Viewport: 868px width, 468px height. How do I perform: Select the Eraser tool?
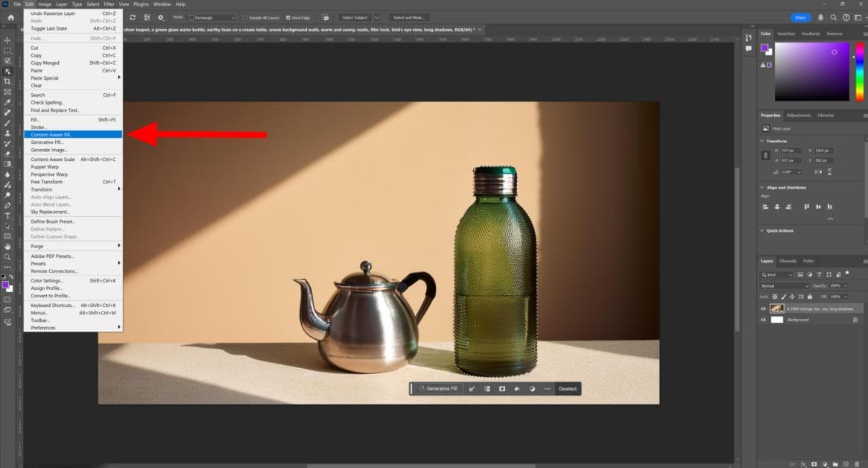tap(7, 154)
